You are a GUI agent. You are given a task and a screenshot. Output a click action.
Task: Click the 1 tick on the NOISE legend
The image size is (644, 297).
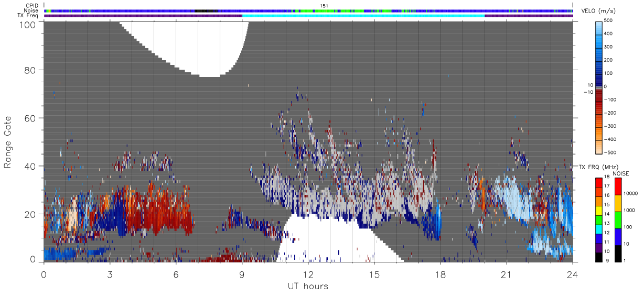(625, 260)
